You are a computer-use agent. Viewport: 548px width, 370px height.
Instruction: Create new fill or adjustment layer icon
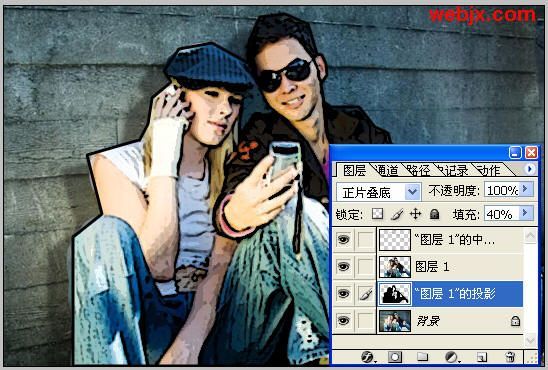(x=452, y=357)
